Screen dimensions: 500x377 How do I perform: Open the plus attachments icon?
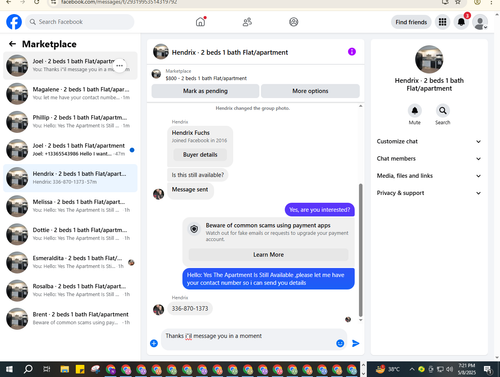pos(154,343)
